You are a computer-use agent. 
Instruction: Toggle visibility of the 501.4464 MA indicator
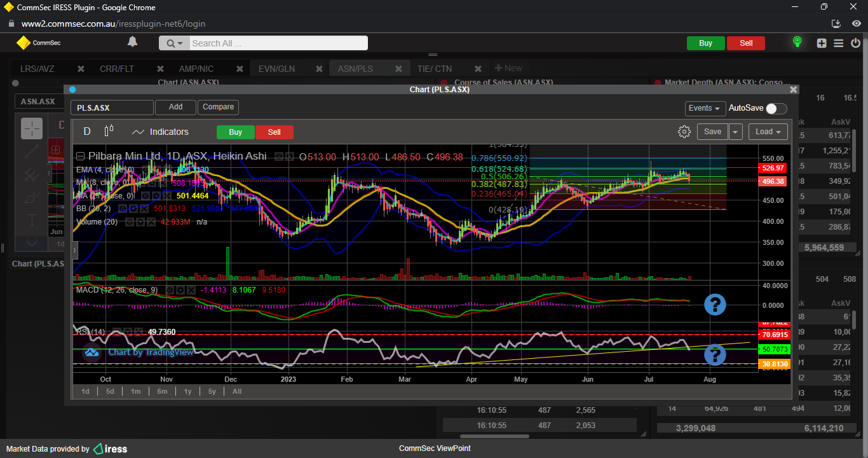point(146,196)
